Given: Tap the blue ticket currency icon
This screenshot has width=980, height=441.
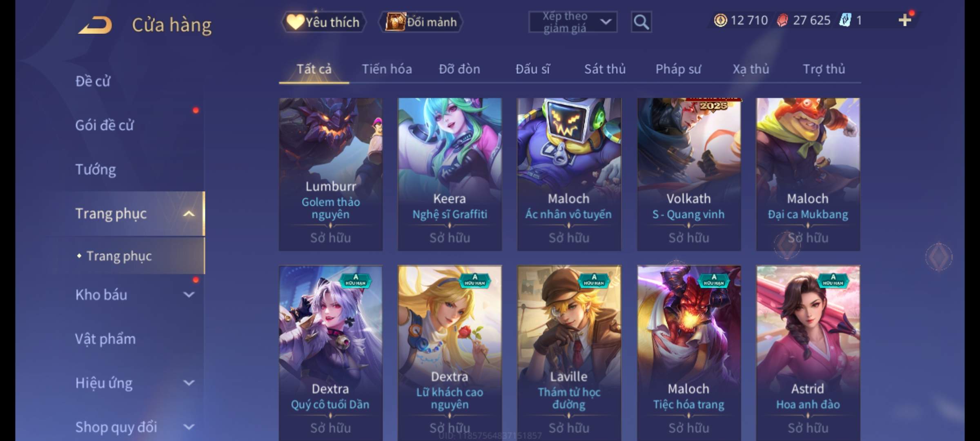Looking at the screenshot, I should click(845, 20).
